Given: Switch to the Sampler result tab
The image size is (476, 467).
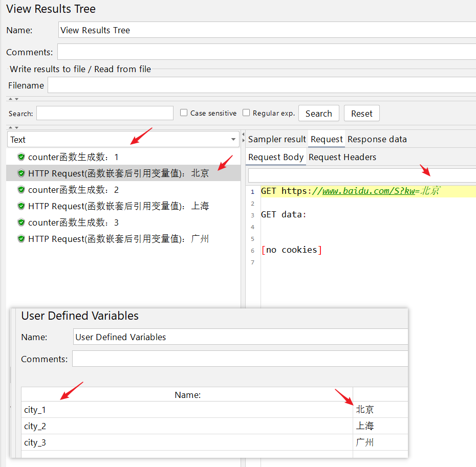Looking at the screenshot, I should coord(277,139).
